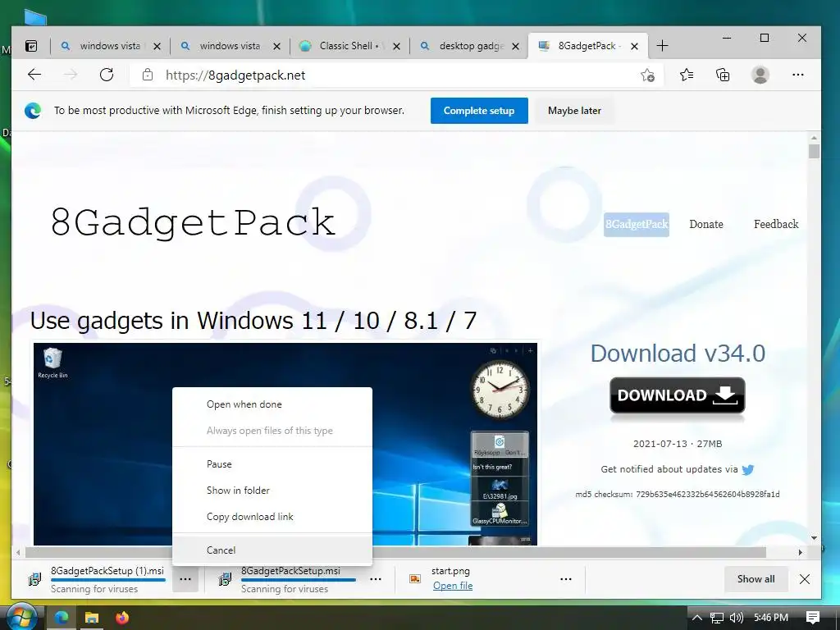
Task: Open the volume control tray icon
Action: pyautogui.click(x=737, y=618)
